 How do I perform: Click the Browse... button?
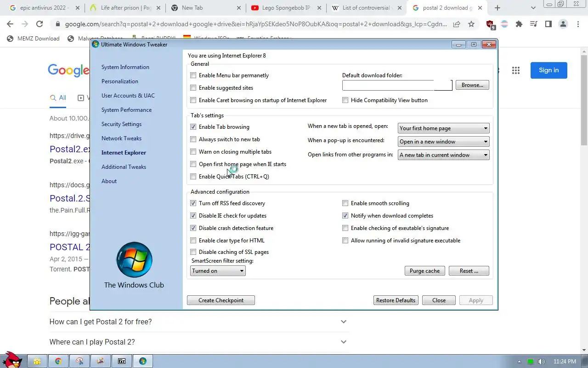[x=472, y=85]
